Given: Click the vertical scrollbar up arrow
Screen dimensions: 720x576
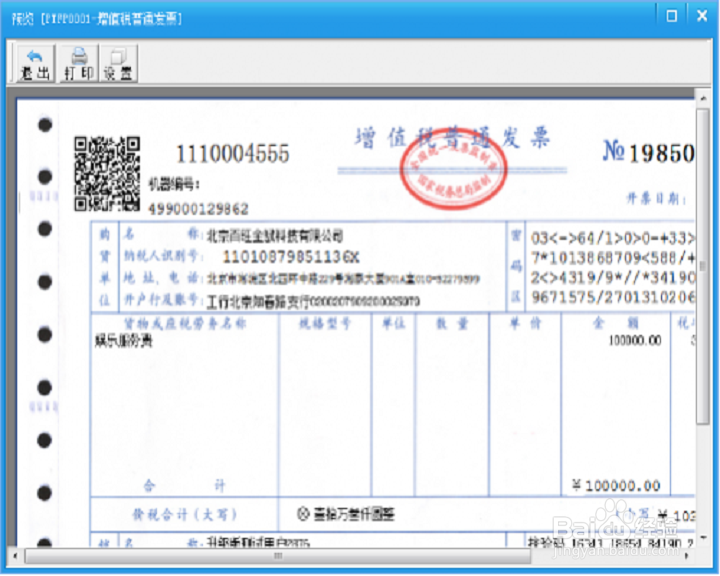Looking at the screenshot, I should click(x=703, y=98).
